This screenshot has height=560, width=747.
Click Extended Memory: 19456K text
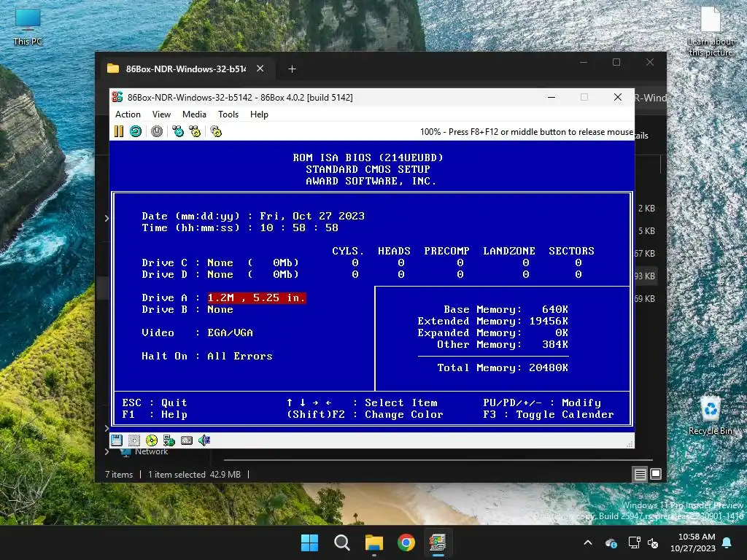coord(492,321)
